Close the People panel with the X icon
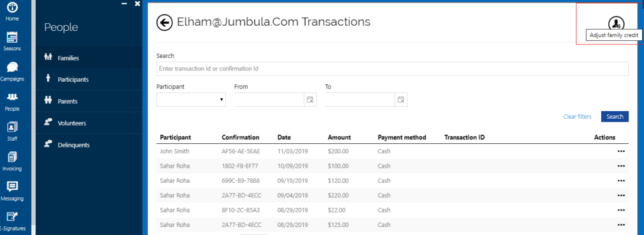This screenshot has height=235, width=644. pyautogui.click(x=138, y=3)
